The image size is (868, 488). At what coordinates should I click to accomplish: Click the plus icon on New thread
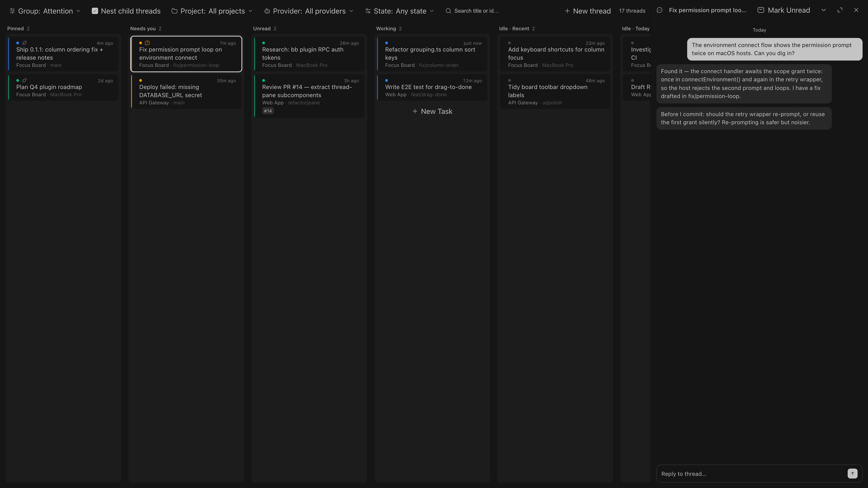[x=567, y=11]
